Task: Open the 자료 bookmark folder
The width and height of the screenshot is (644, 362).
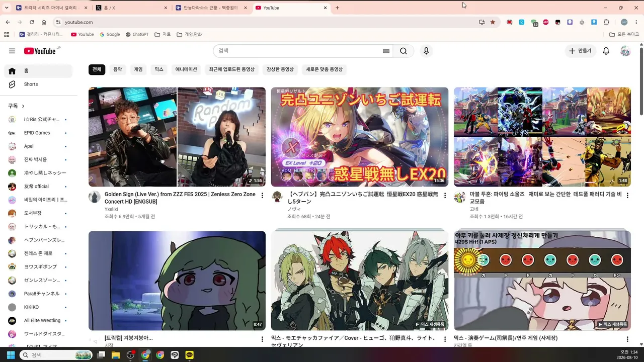Action: pos(163,34)
